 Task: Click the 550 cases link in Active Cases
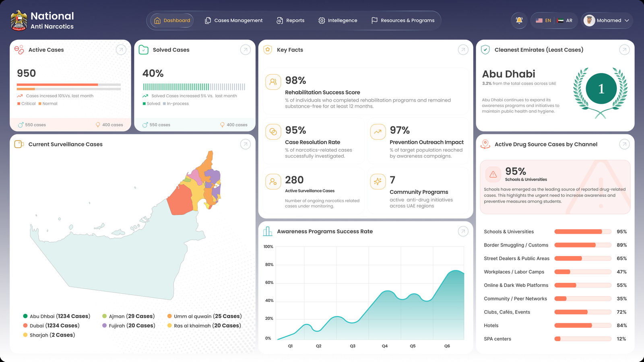32,125
